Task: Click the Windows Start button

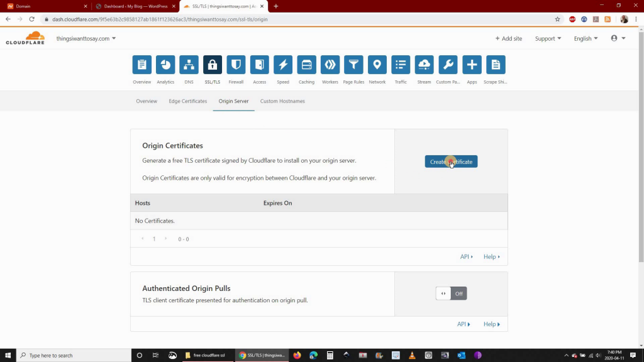Action: click(8, 356)
